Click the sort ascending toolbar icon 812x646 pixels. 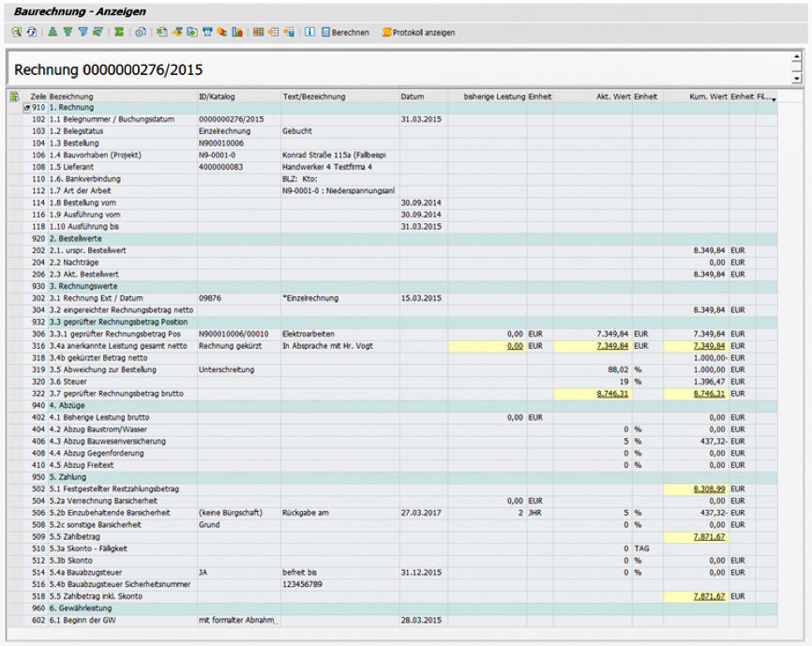(x=53, y=32)
